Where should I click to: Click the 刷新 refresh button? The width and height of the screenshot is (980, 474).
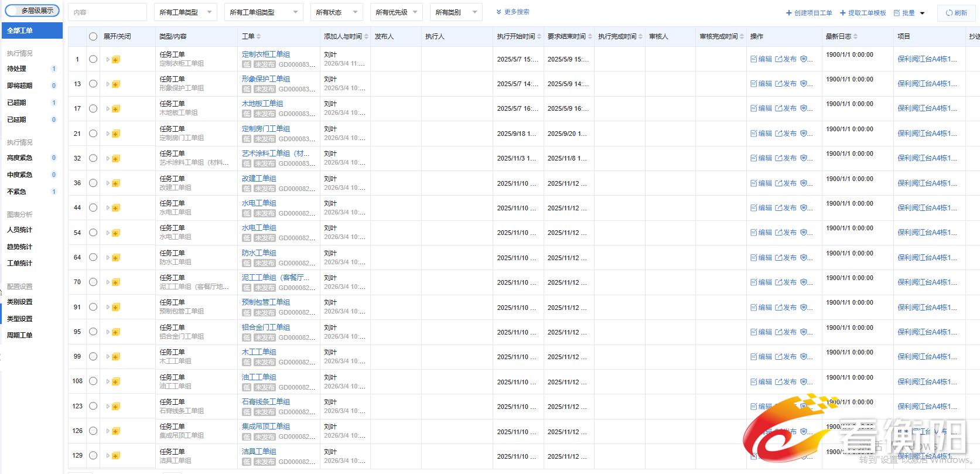click(956, 13)
